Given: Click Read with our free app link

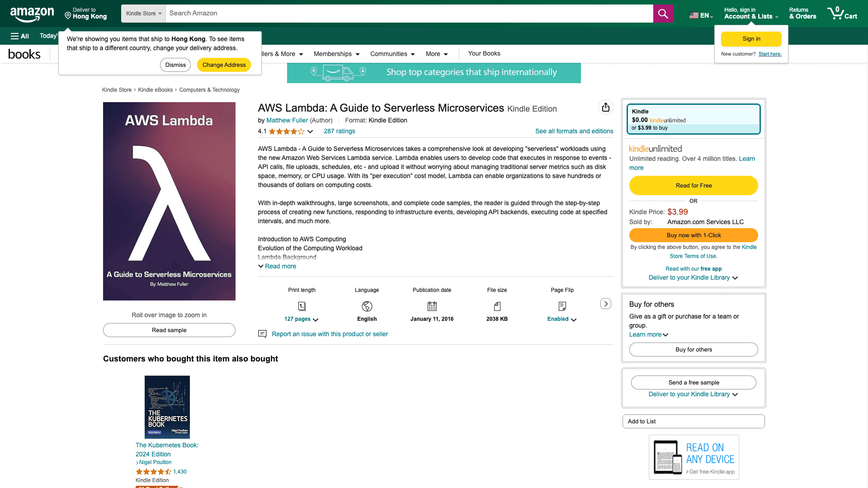Looking at the screenshot, I should (x=693, y=269).
